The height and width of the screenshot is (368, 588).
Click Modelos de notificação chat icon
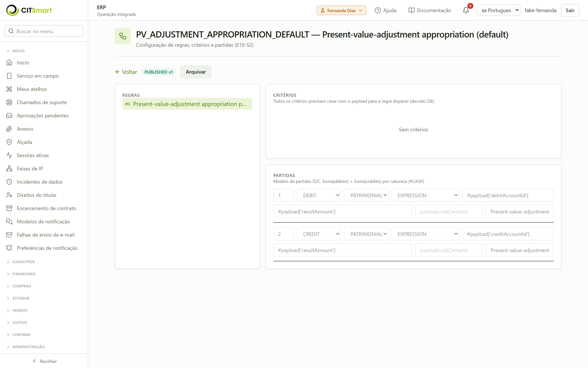(x=9, y=222)
